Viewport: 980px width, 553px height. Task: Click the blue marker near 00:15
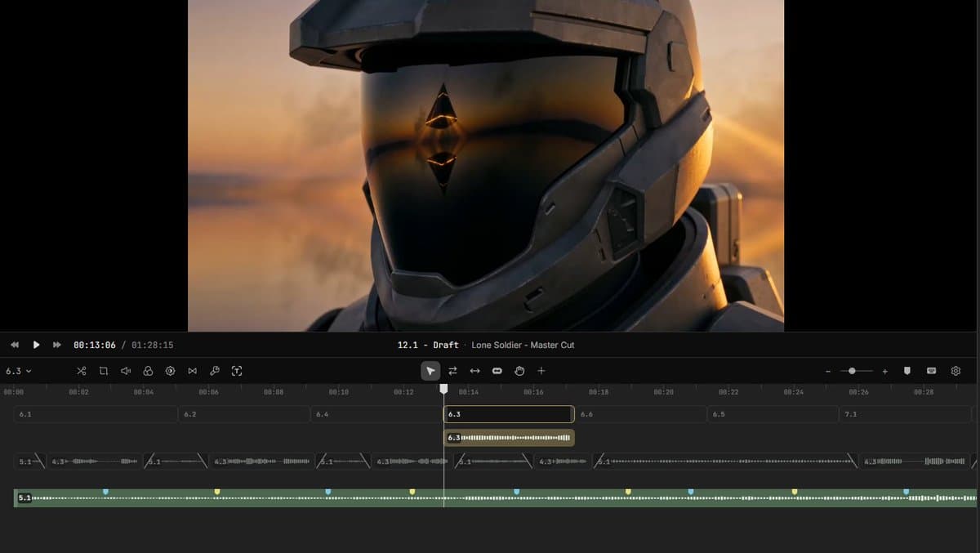pyautogui.click(x=516, y=492)
